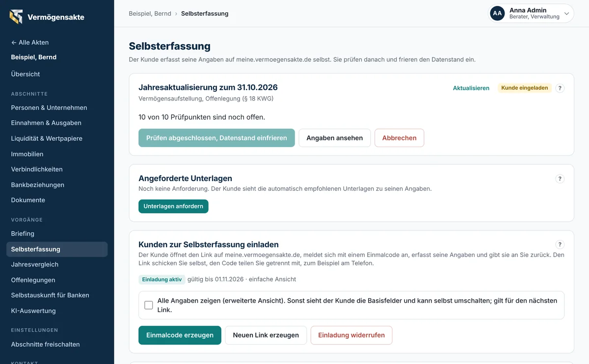Viewport: 589px width, 364px height.
Task: Click the AA user avatar
Action: pyautogui.click(x=498, y=13)
